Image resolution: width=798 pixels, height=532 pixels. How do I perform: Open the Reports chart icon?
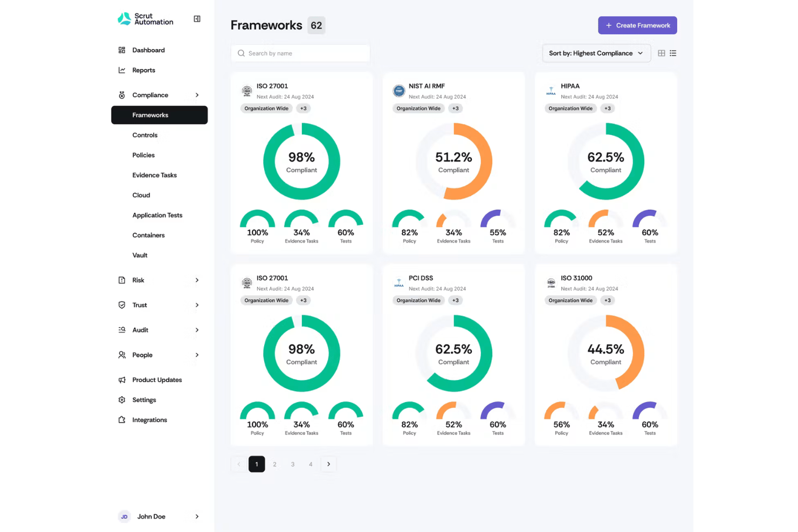pyautogui.click(x=122, y=70)
